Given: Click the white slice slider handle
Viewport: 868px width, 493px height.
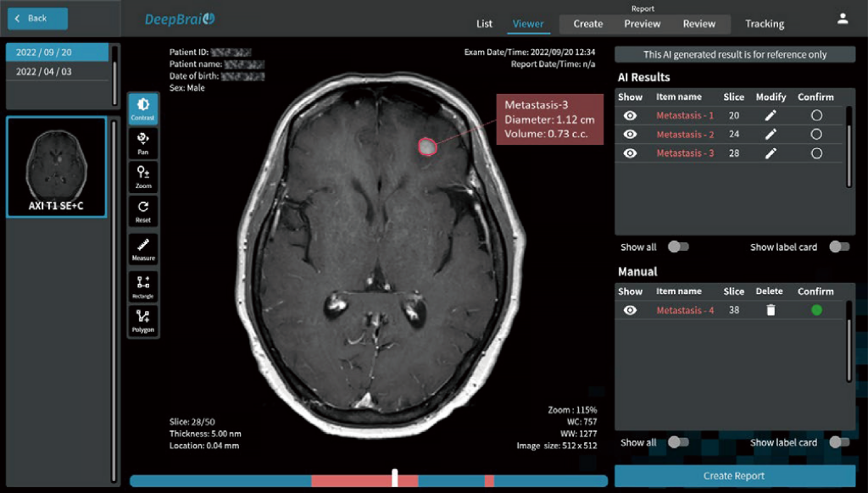Looking at the screenshot, I should pos(395,479).
